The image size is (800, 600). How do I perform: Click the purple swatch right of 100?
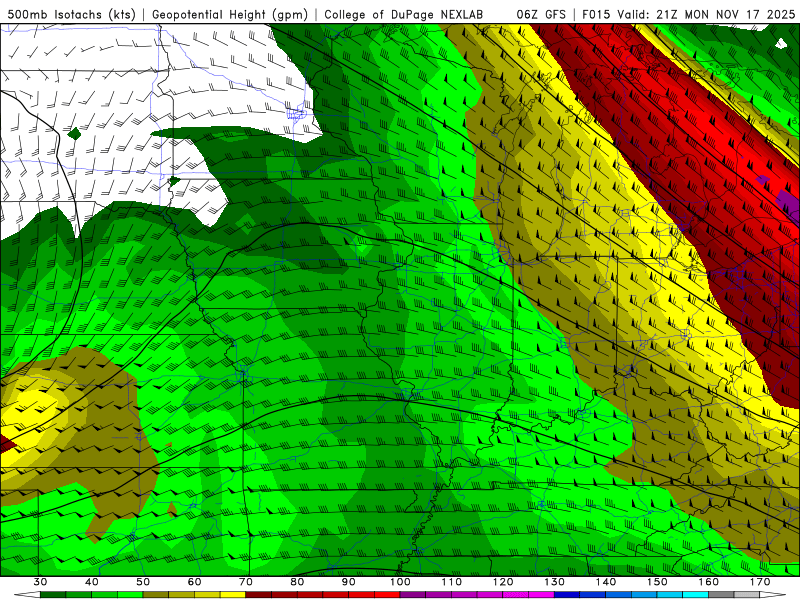click(x=413, y=595)
